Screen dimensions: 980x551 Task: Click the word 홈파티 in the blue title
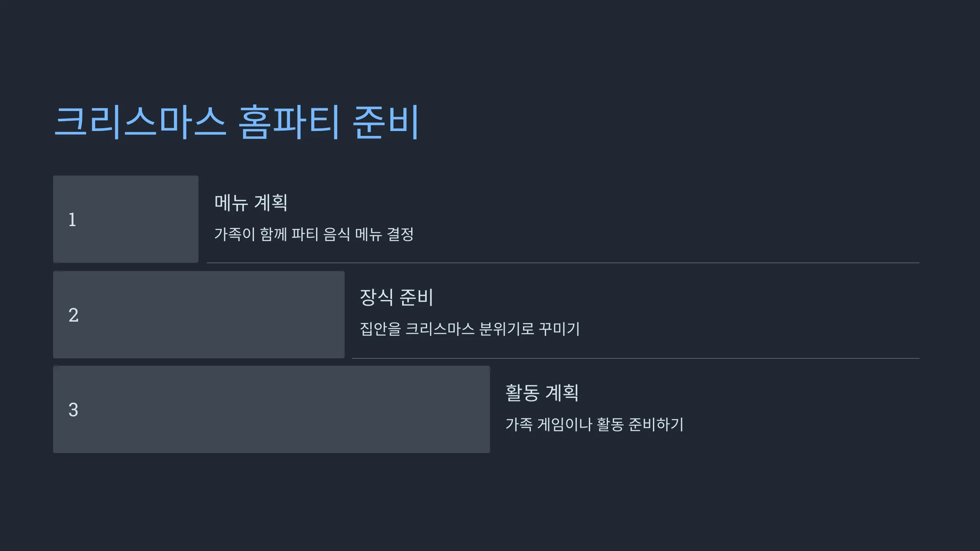289,122
